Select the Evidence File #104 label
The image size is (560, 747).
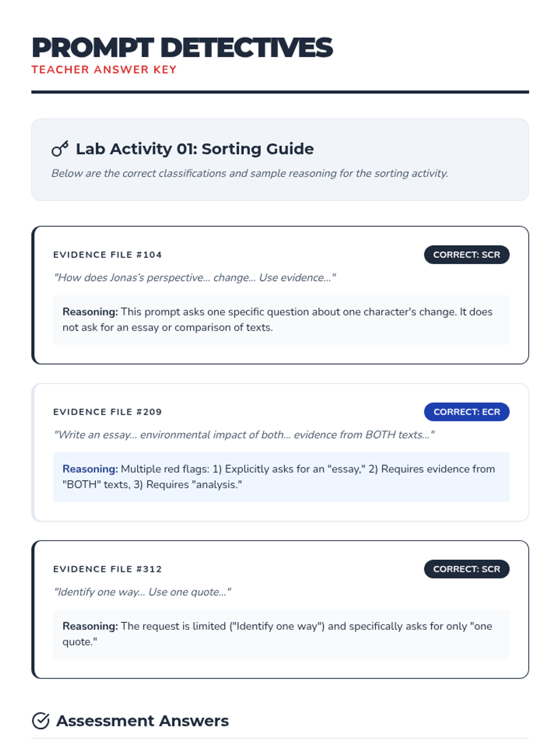click(107, 255)
